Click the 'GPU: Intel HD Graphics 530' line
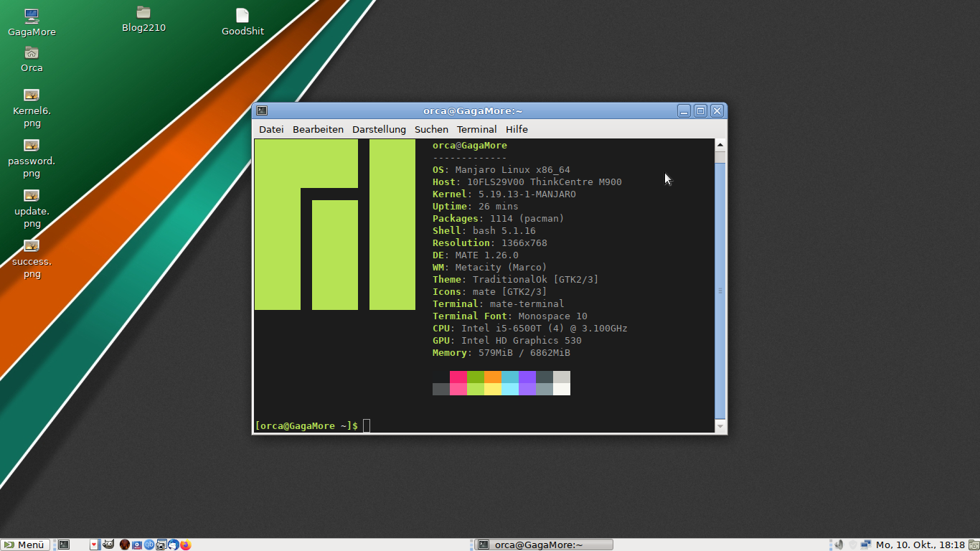 point(507,341)
